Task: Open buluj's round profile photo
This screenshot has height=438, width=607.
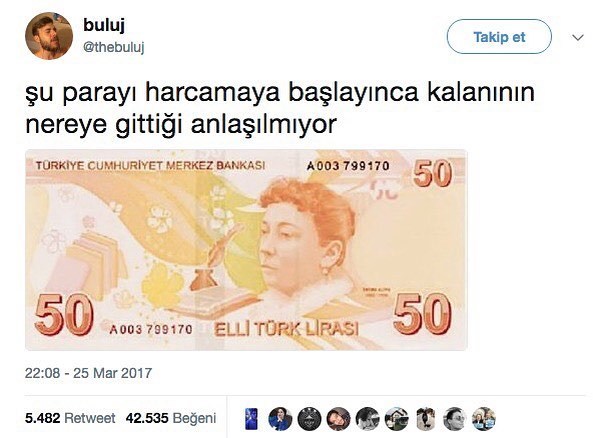Action: (x=49, y=36)
